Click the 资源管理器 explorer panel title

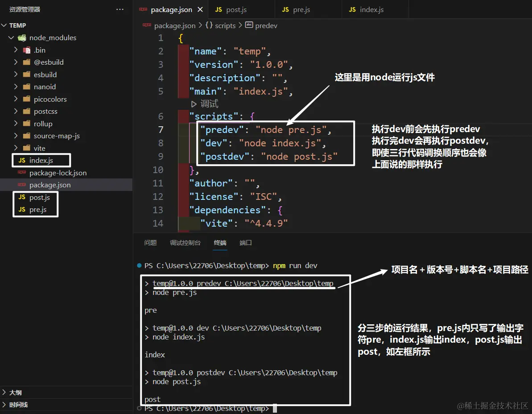point(25,9)
